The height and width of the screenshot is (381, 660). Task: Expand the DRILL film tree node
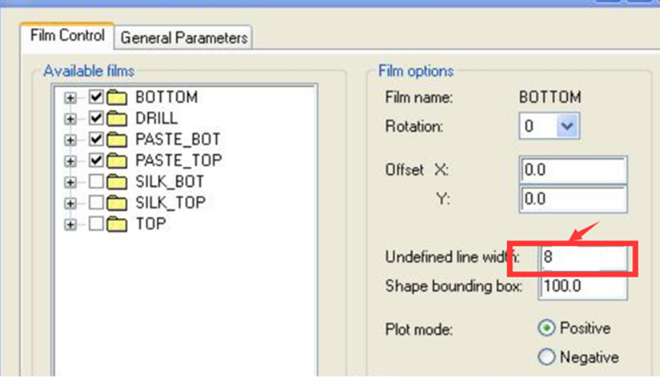pyautogui.click(x=70, y=119)
